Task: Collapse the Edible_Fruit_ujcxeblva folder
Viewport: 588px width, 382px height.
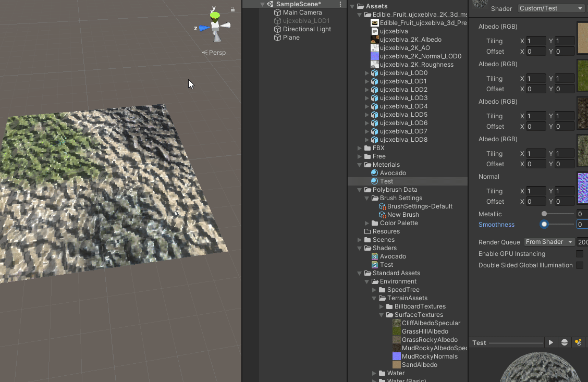Action: (360, 15)
